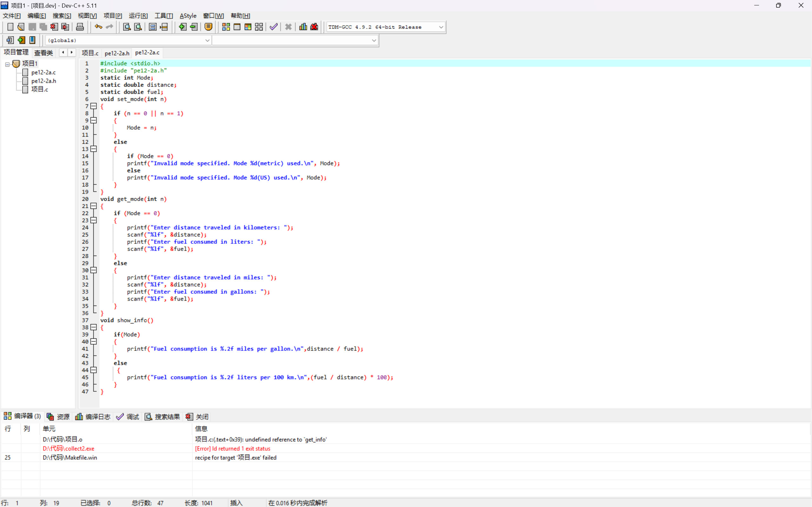Switch to the pe12-2a.h editor tab

pyautogui.click(x=117, y=53)
